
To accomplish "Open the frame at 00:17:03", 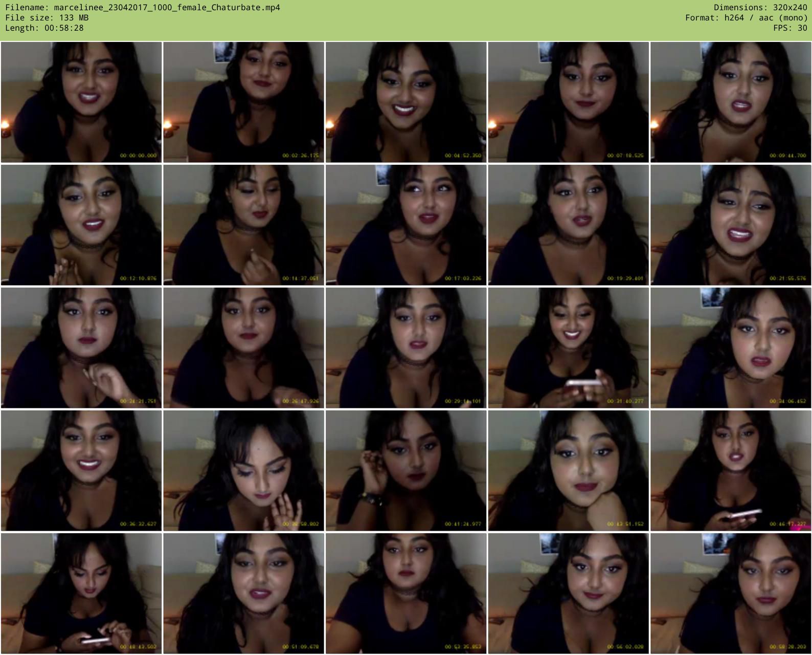I will pyautogui.click(x=406, y=225).
